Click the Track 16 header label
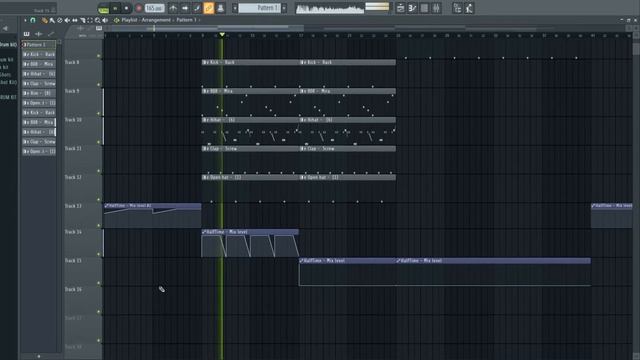Image resolution: width=640 pixels, height=360 pixels. pos(73,289)
